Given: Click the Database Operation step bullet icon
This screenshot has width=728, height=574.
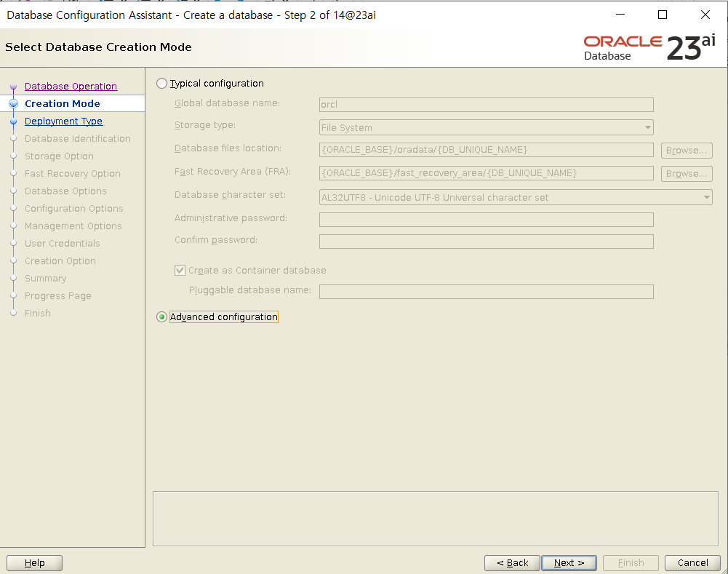Looking at the screenshot, I should coord(14,87).
